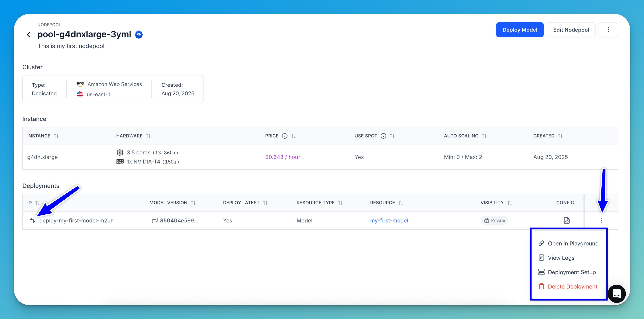Copy the model version 850404e589 ID

pos(155,221)
